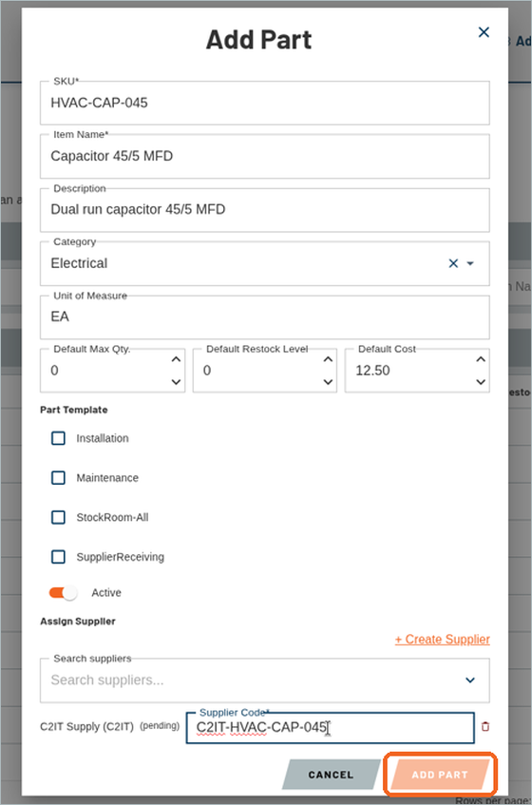Edit the Supplier Code field
The height and width of the screenshot is (805, 532).
click(x=330, y=727)
